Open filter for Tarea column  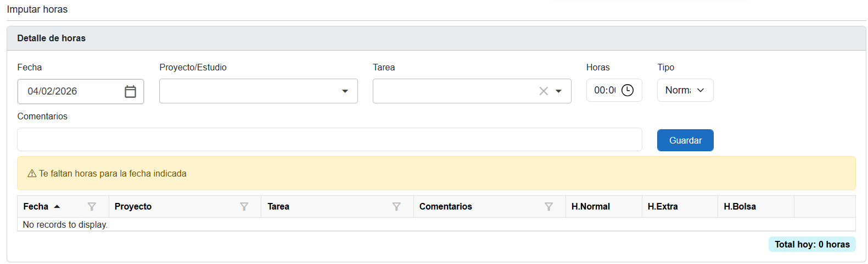(396, 207)
